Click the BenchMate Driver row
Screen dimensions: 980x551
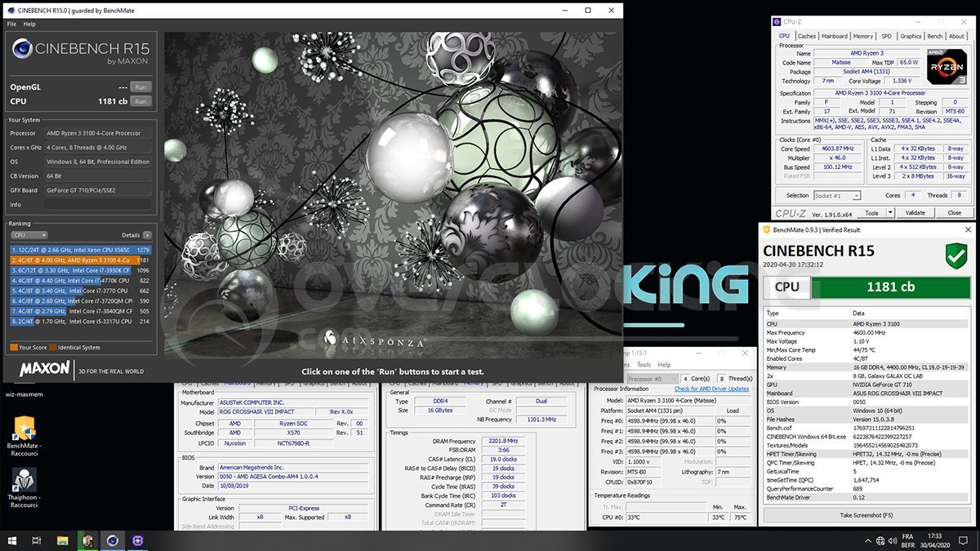click(867, 496)
